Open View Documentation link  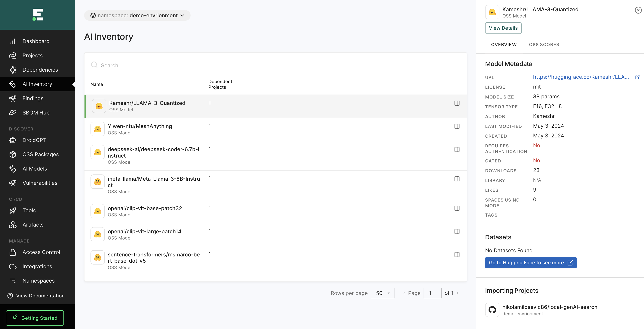coord(41,296)
